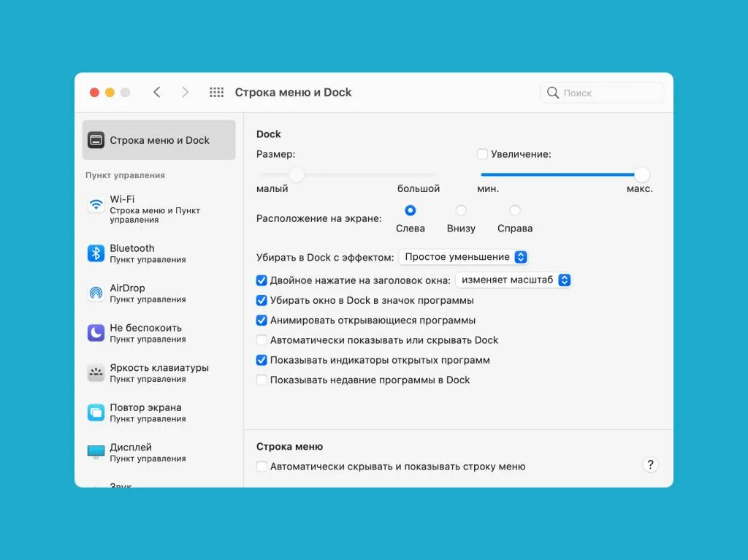
Task: Click the Расположение на экране label
Action: point(319,218)
